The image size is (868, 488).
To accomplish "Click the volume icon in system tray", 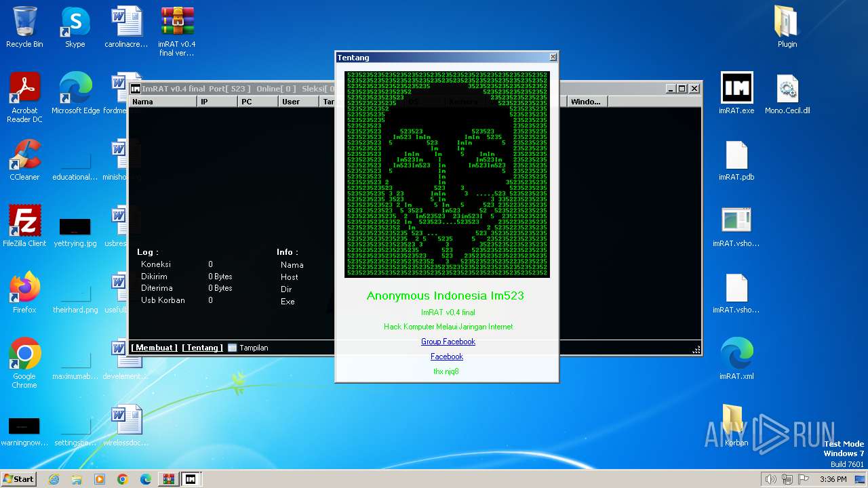I will (x=770, y=479).
